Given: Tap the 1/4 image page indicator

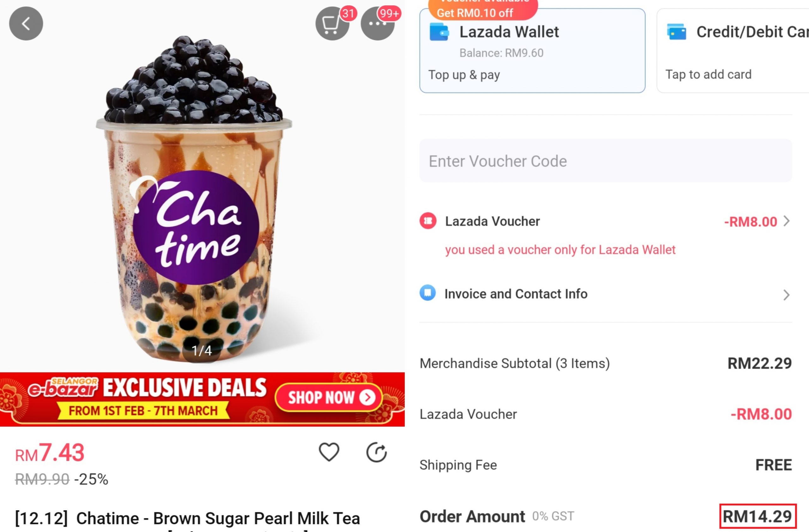Looking at the screenshot, I should (x=202, y=350).
